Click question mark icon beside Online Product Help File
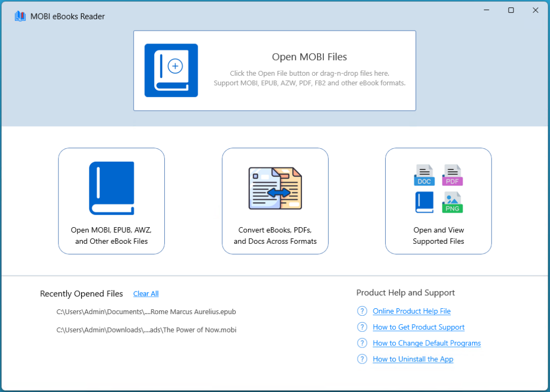This screenshot has height=392, width=550. tap(362, 311)
